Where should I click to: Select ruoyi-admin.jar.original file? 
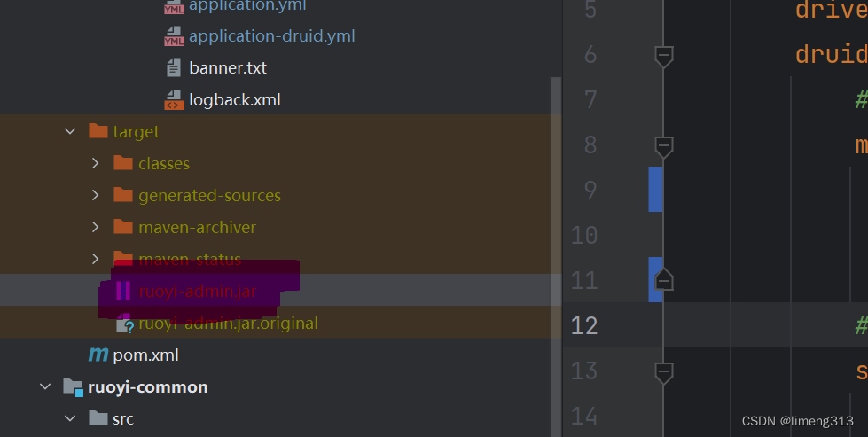point(228,324)
